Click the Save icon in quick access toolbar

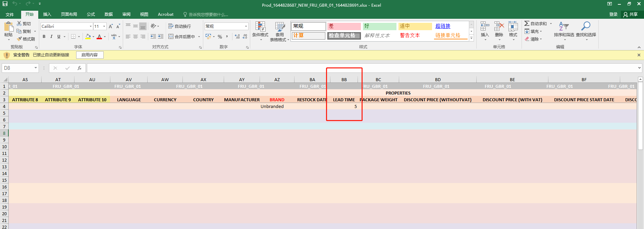[x=5, y=4]
